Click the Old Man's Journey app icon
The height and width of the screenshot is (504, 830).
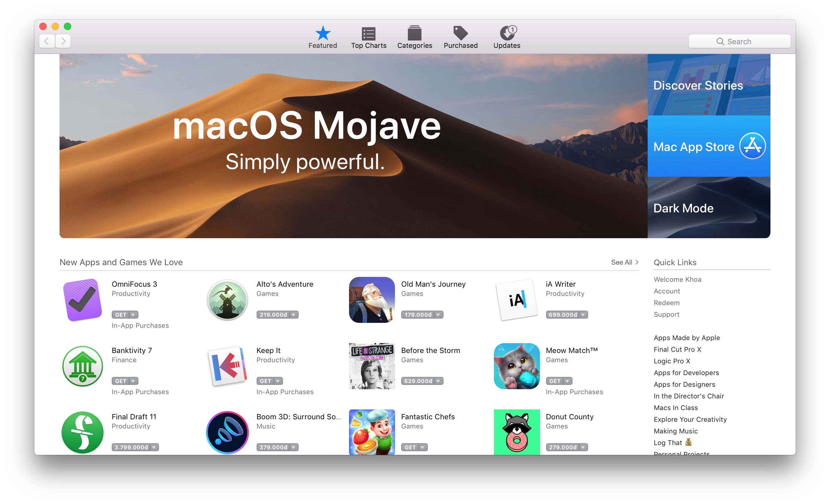pos(372,300)
